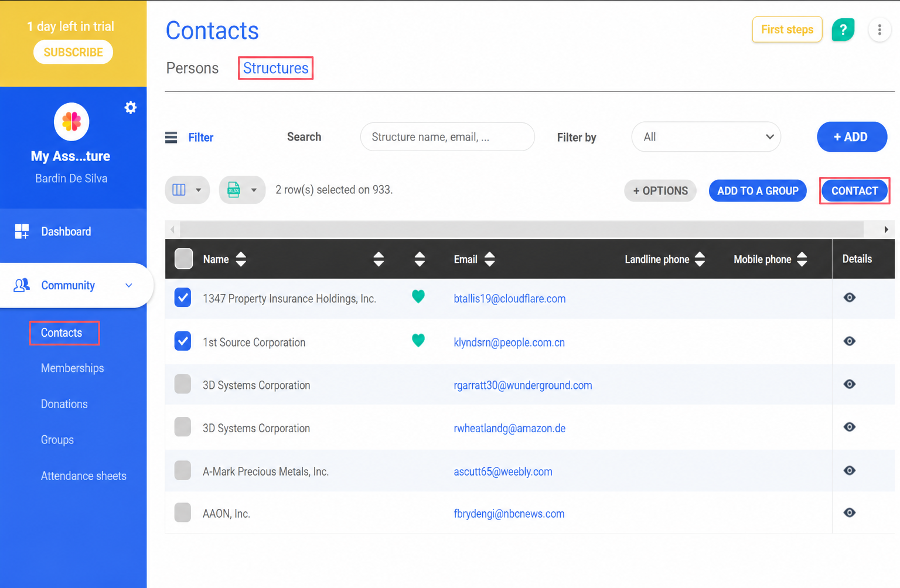Open Donations in the sidebar

pos(64,404)
